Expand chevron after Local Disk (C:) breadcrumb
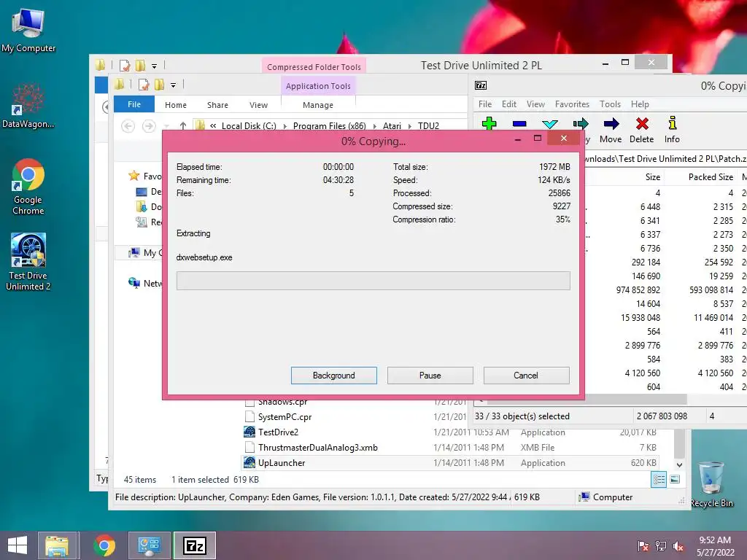This screenshot has width=747, height=560. point(285,126)
